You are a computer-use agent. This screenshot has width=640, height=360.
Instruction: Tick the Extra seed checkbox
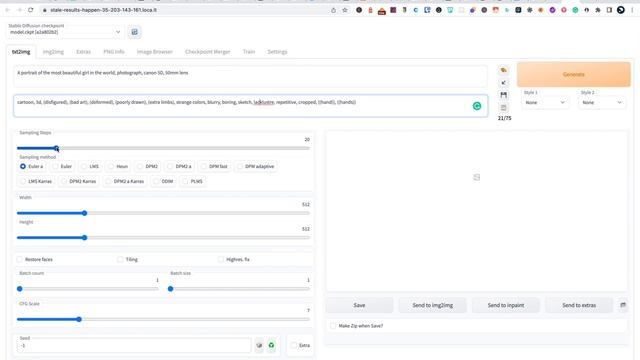click(293, 345)
